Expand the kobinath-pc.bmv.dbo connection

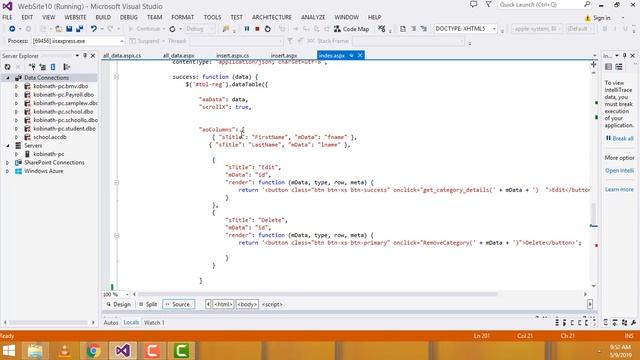click(x=16, y=86)
